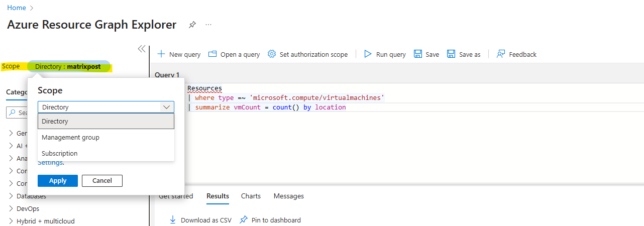Click the Feedback label in toolbar
644x226 pixels.
click(522, 54)
